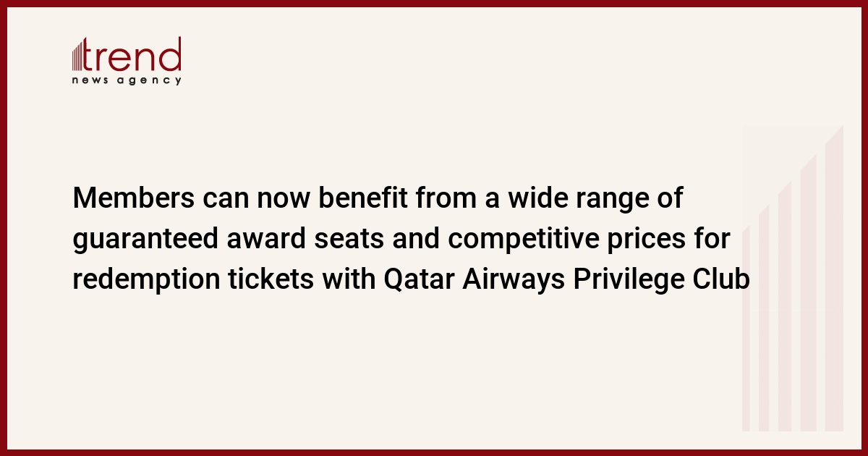
Task: Click the tallest bar in the watermark
Action: tap(835, 279)
